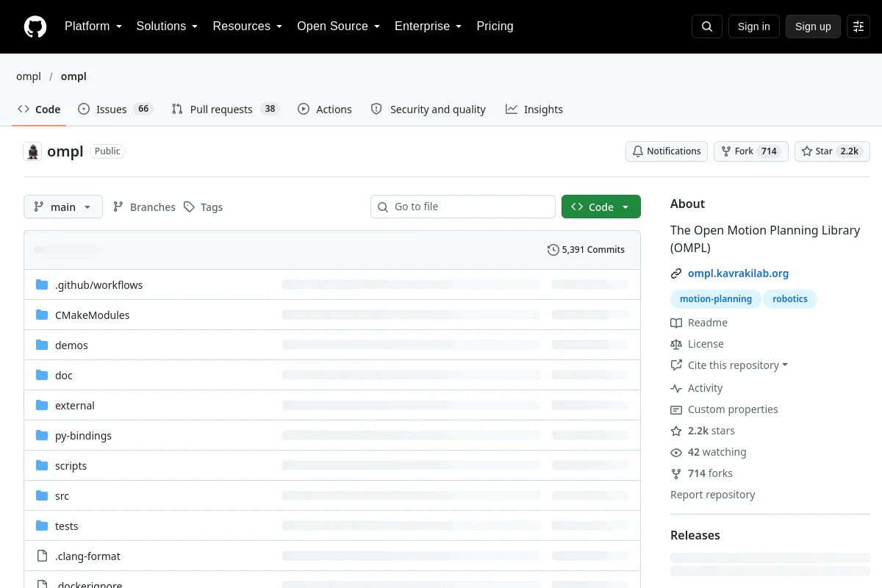
Task: Open the Activity link
Action: (697, 388)
